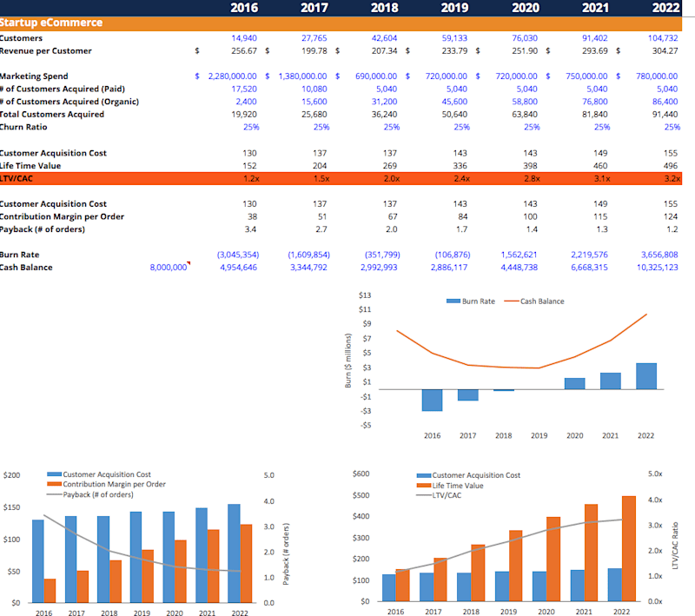Select the 2022 column header
Viewport: 695px width, 616px height.
(665, 8)
